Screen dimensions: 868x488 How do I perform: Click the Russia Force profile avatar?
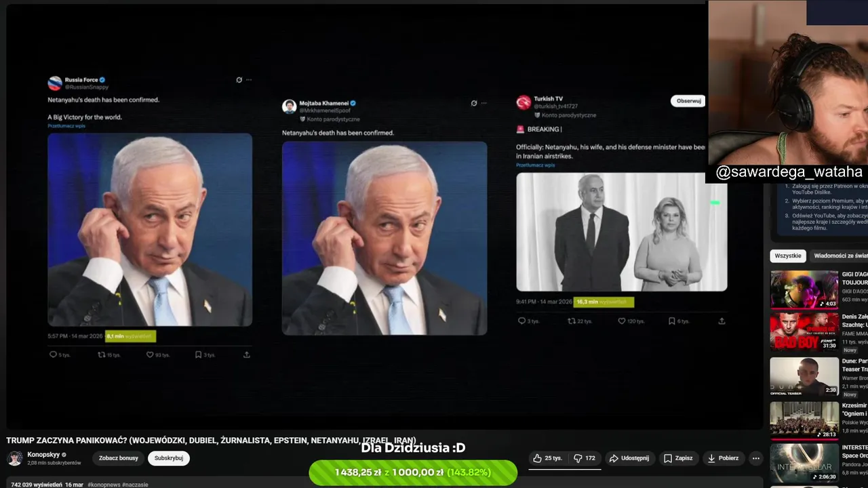[x=55, y=83]
